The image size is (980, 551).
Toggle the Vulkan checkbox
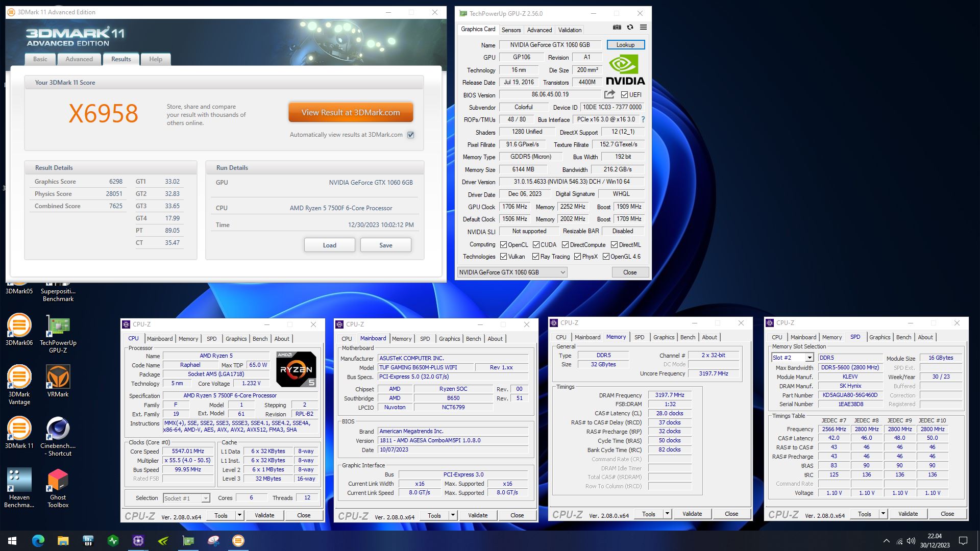tap(503, 257)
